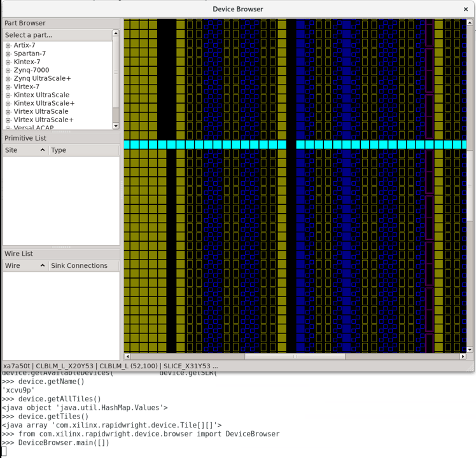Expand the Kintex UltraScale+ tree node
This screenshot has height=458, width=476.
click(x=8, y=104)
